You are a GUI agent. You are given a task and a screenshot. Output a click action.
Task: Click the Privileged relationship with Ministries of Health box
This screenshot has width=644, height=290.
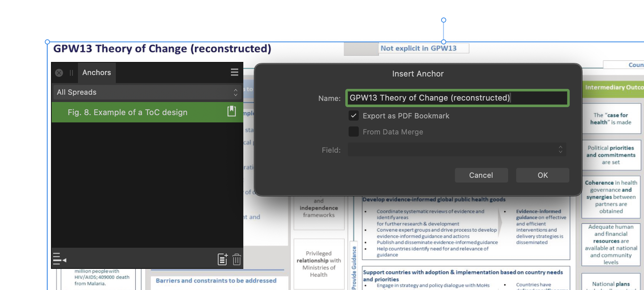[319, 264]
